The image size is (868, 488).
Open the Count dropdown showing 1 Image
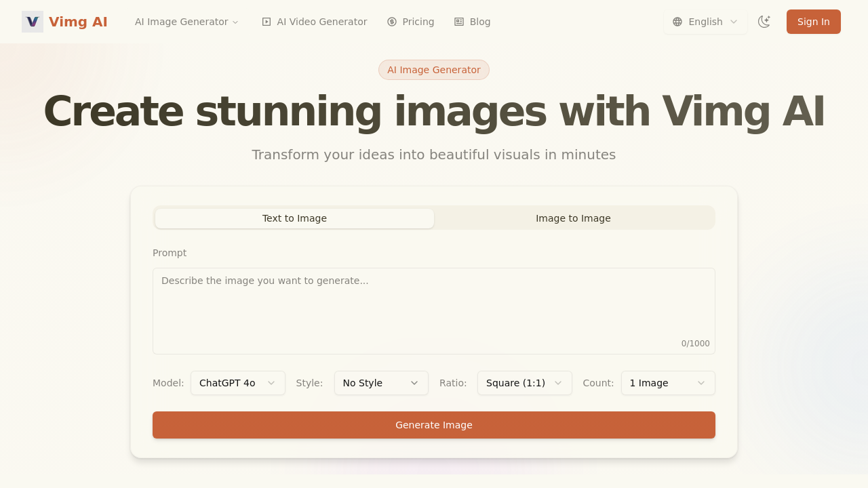point(668,383)
